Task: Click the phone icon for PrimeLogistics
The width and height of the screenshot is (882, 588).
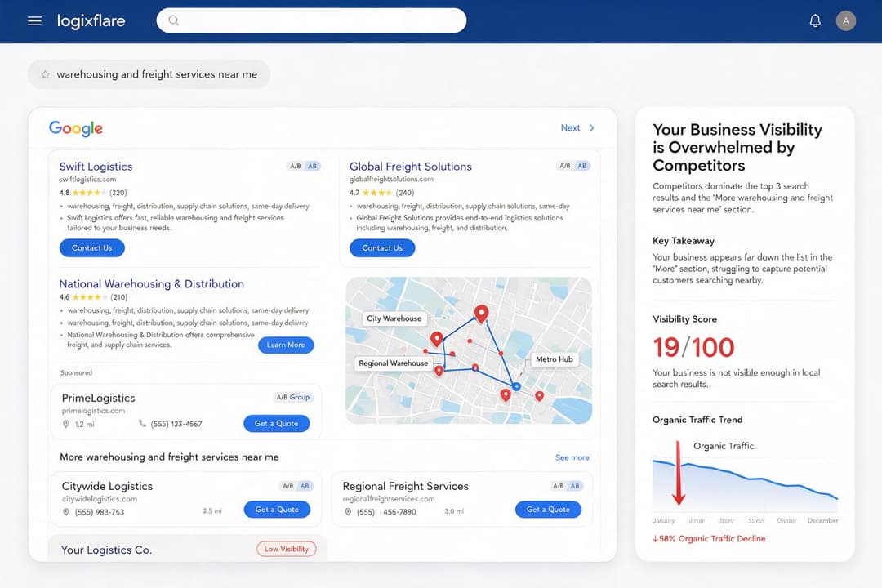Action: 142,424
